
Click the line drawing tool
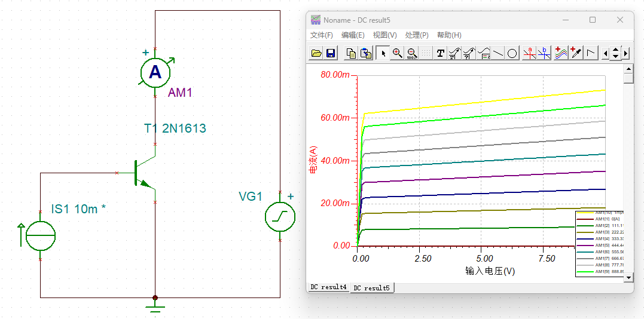pos(498,53)
